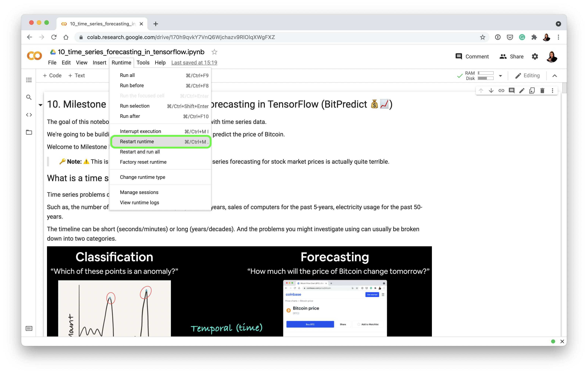Screen dimensions: 588x374
Task: Mirror cell in tab icon
Action: 532,91
